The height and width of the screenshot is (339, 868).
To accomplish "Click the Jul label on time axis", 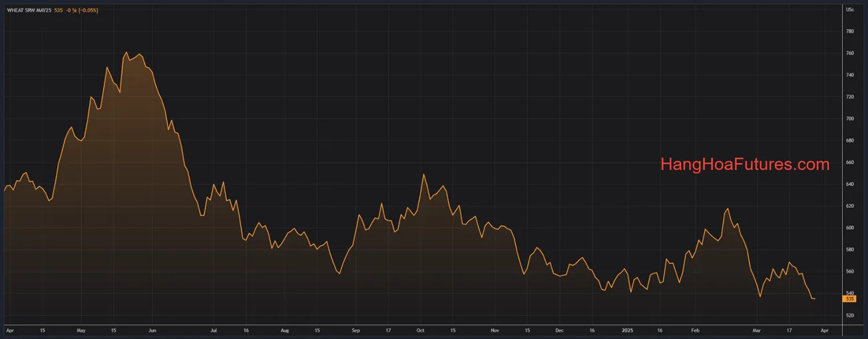I will 214,330.
